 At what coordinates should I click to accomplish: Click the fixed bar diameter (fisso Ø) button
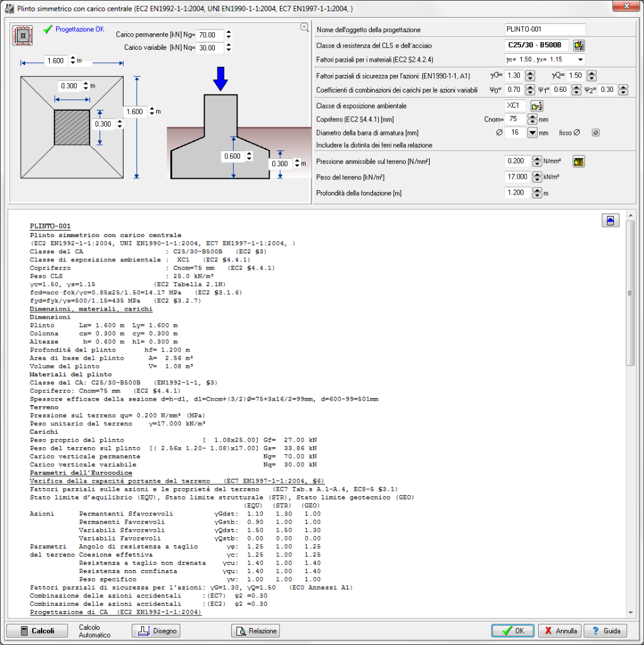coord(595,133)
